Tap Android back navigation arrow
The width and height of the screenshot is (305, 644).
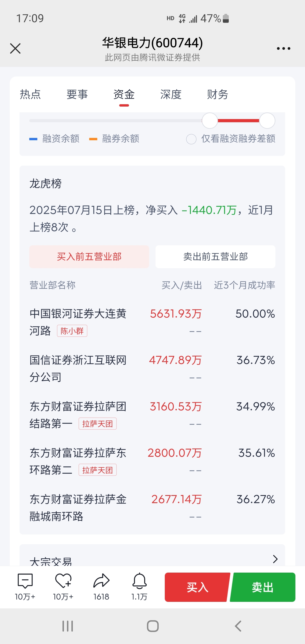point(238,626)
